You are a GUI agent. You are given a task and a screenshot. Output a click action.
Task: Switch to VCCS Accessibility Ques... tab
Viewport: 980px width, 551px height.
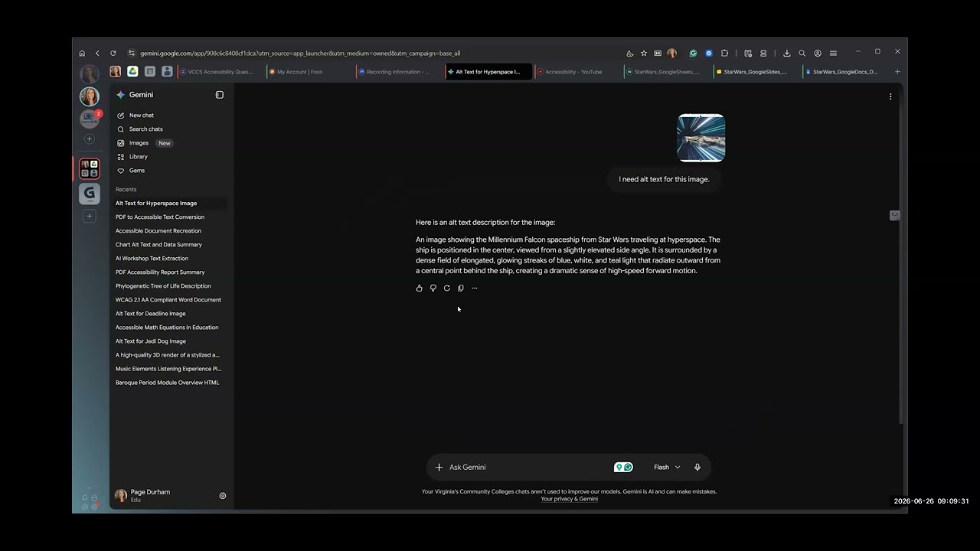[220, 72]
